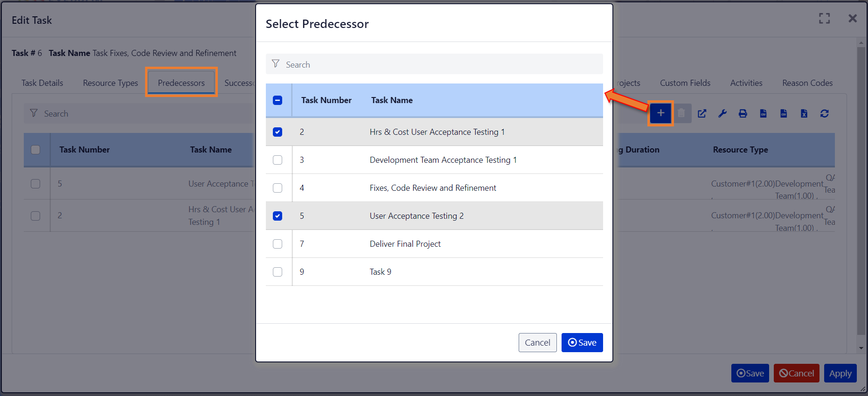868x396 pixels.
Task: Uncheck Hrs & Cost User Acceptance Testing 1
Action: [x=278, y=132]
